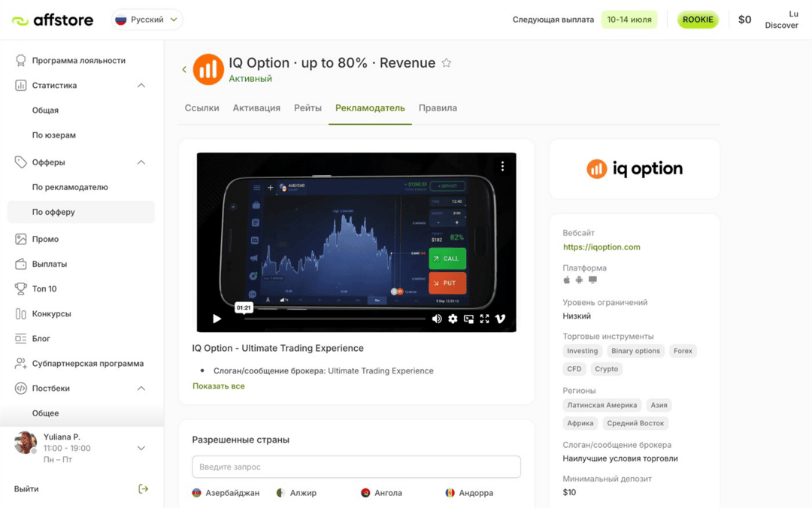Open video settings gear
Image resolution: width=812 pixels, height=508 pixels.
(453, 319)
